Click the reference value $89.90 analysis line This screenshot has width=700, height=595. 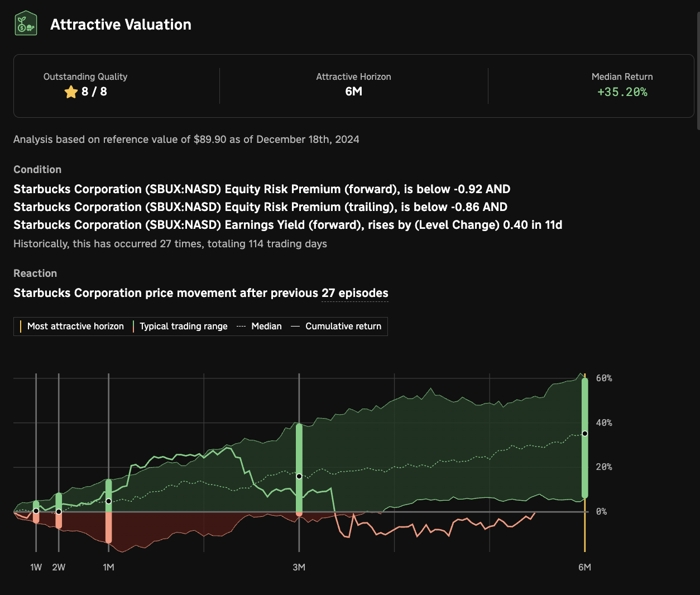click(186, 140)
